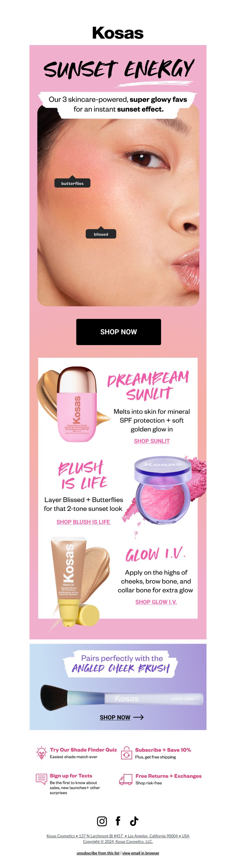
Task: Select the blissed shade tag
Action: pyautogui.click(x=101, y=233)
